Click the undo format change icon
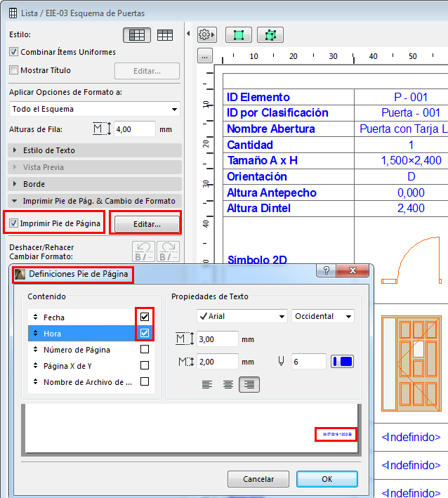The image size is (448, 498). click(x=143, y=251)
